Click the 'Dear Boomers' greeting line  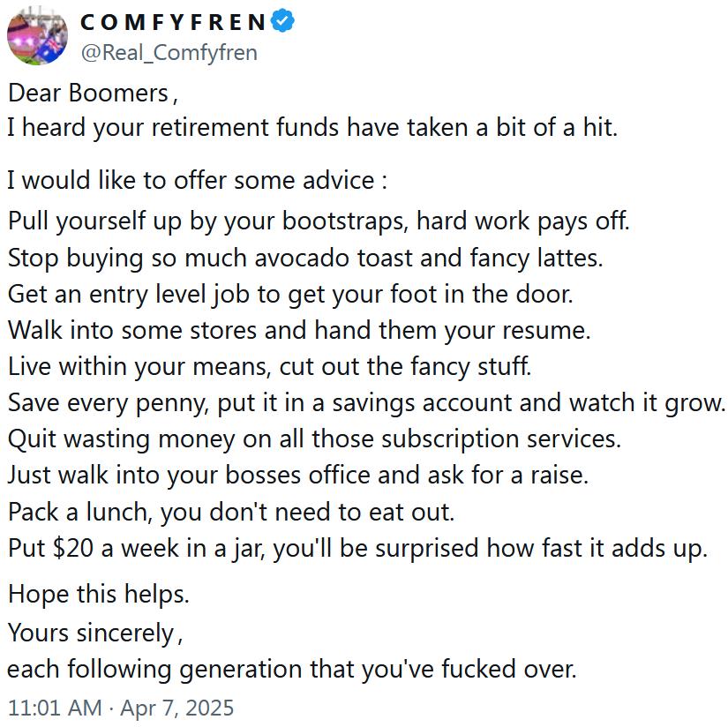click(x=93, y=94)
